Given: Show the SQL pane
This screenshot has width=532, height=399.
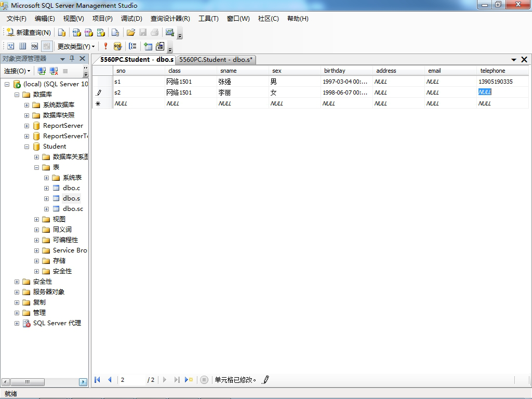Looking at the screenshot, I should pyautogui.click(x=35, y=46).
